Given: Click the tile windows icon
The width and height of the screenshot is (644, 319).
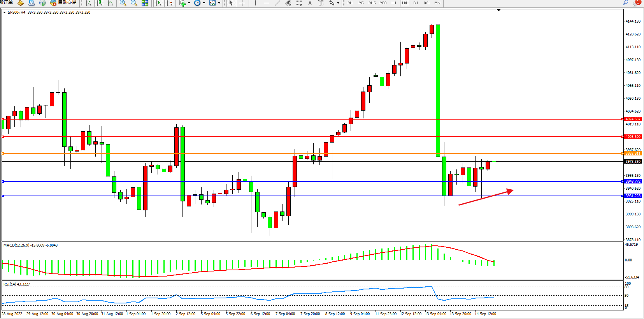Looking at the screenshot, I should 145,3.
